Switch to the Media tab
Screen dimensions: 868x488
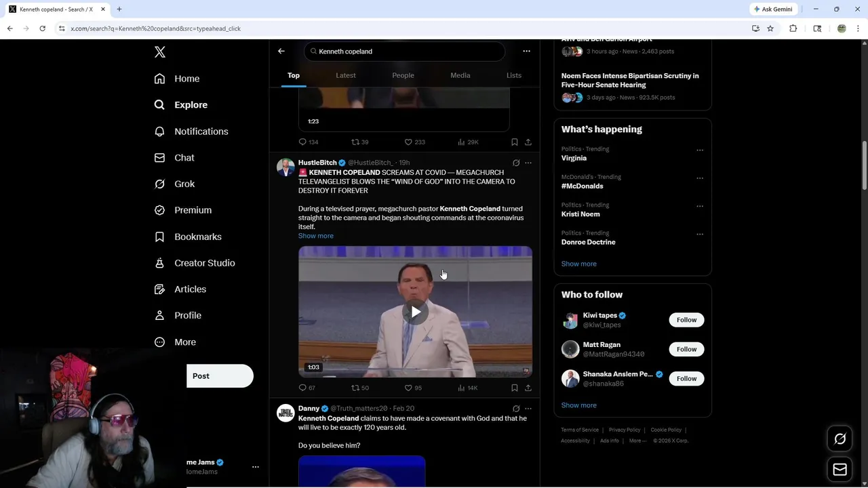coord(460,75)
